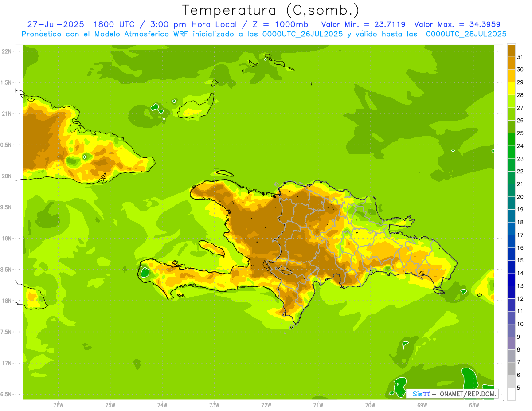Image resolution: width=532 pixels, height=411 pixels.
Task: Click the "68W" longitude axis label
Action: tap(474, 405)
